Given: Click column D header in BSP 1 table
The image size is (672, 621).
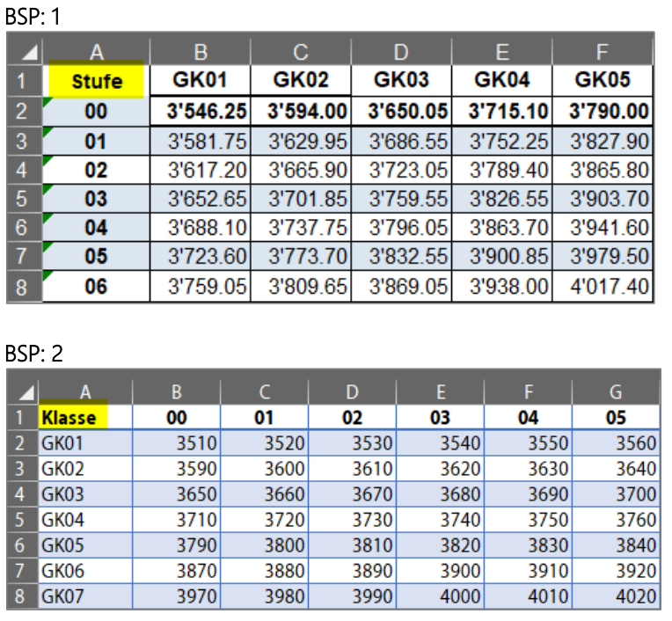Looking at the screenshot, I should pos(400,51).
